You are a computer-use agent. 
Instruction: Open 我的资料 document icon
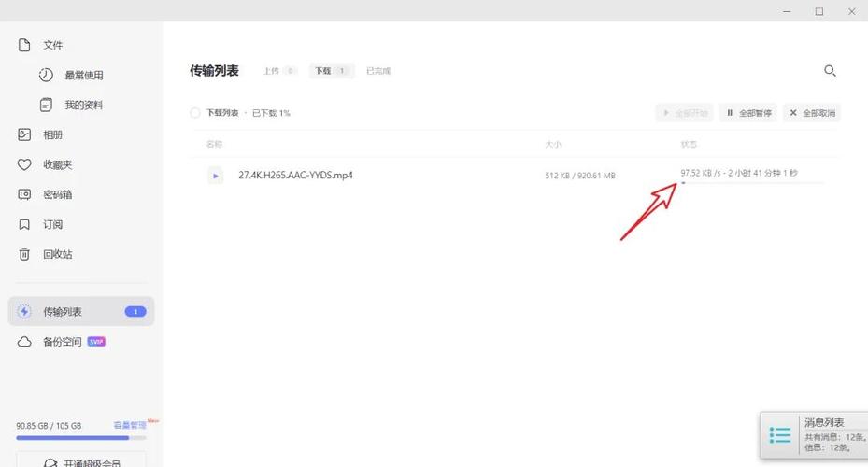click(x=46, y=105)
